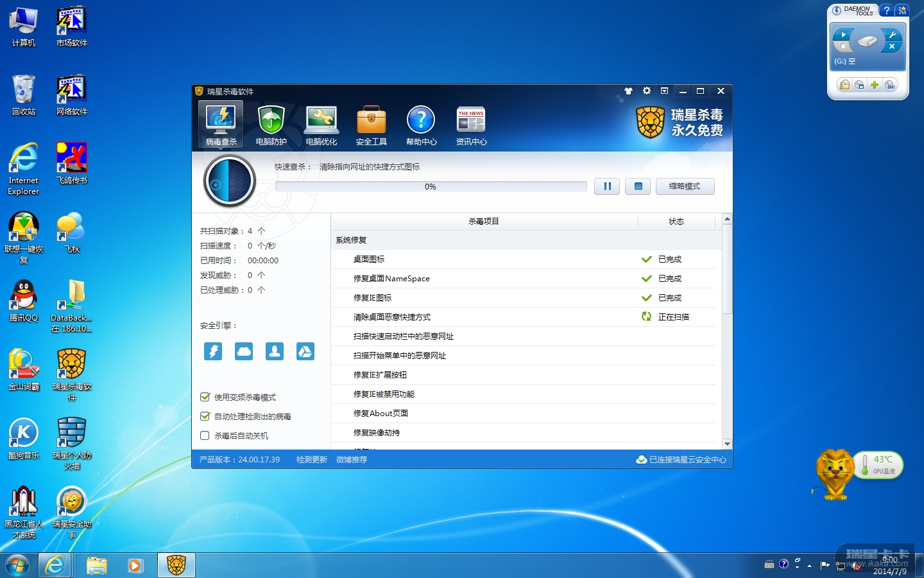Select the 清除桌面恶意快捷方式 row
This screenshot has width=924, height=578.
pos(523,317)
